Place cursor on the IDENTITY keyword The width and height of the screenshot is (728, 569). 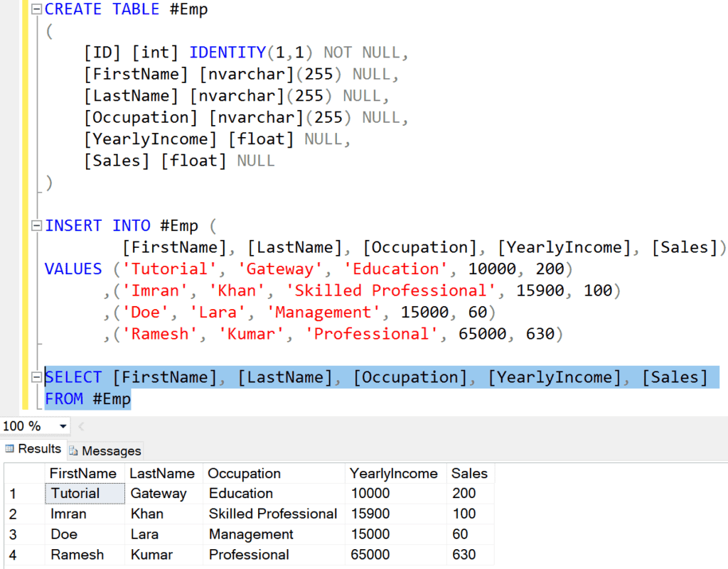(x=227, y=53)
